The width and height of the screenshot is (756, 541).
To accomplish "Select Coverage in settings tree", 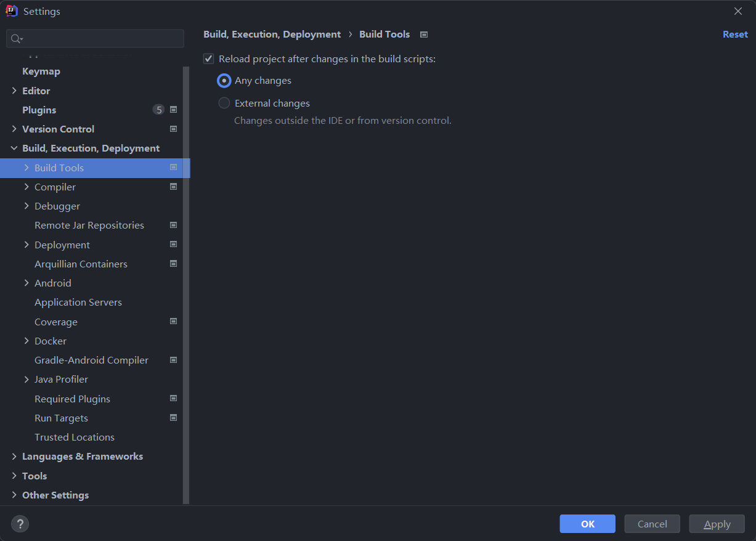I will [x=56, y=322].
